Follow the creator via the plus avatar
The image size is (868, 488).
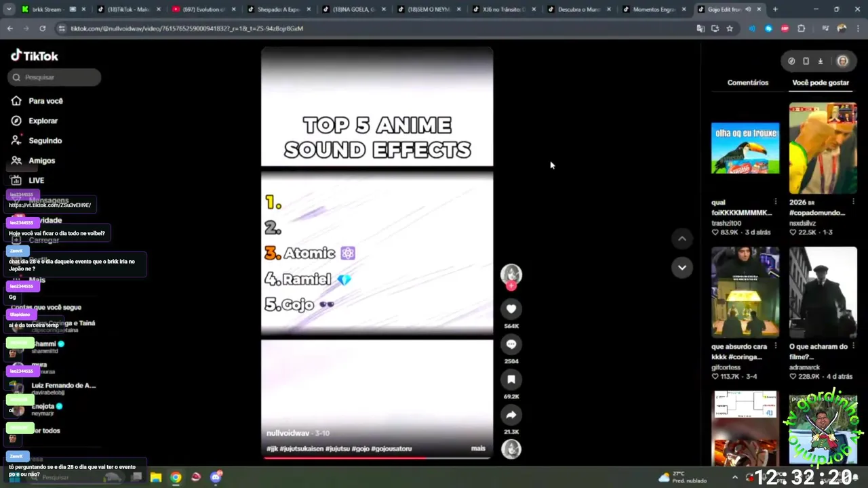pyautogui.click(x=511, y=286)
